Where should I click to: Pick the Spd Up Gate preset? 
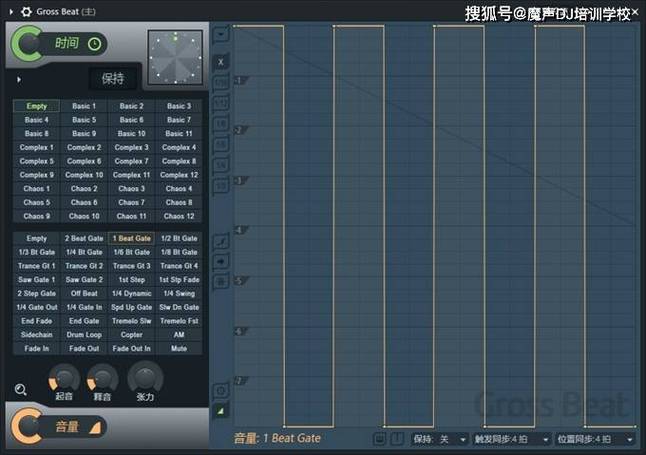131,307
